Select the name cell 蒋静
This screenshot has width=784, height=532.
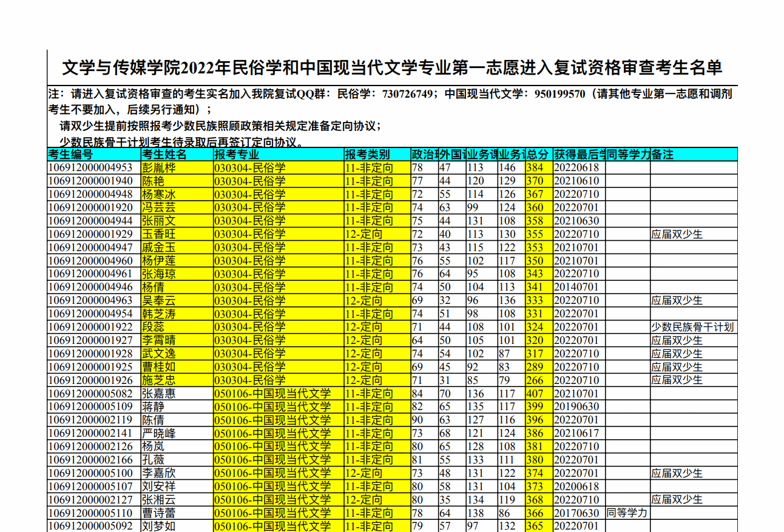(x=177, y=406)
